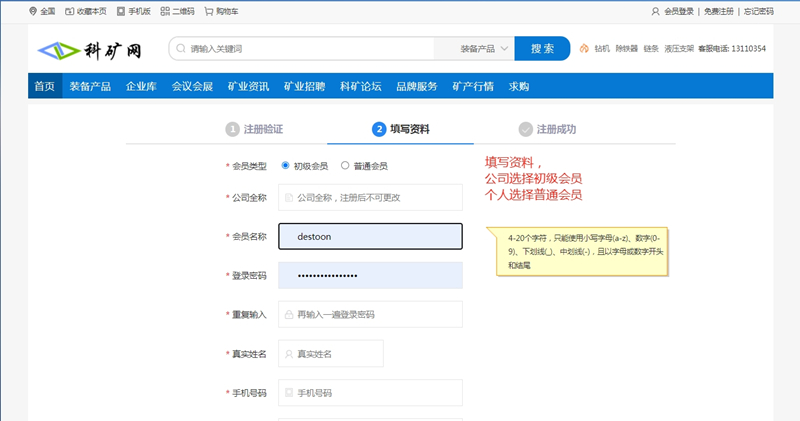Click the 收藏本页 bookmark icon
Image resolution: width=800 pixels, height=421 pixels.
click(69, 11)
